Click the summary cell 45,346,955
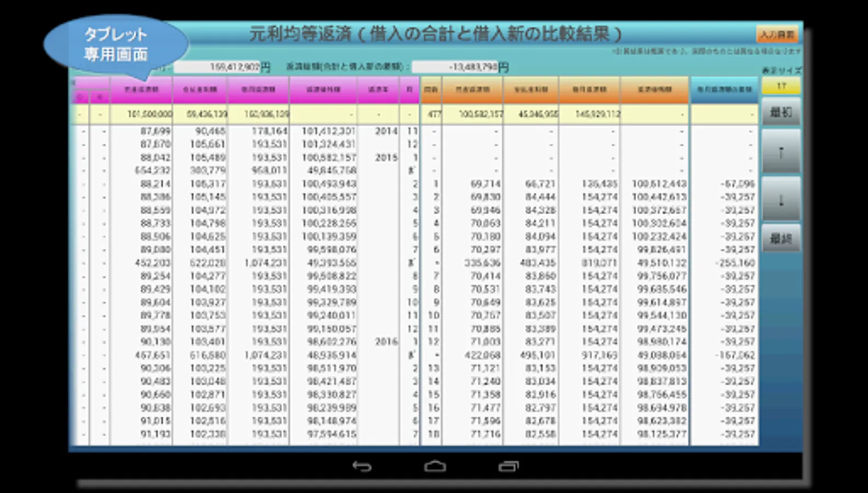Screen dimensions: 868x493 pyautogui.click(x=531, y=114)
